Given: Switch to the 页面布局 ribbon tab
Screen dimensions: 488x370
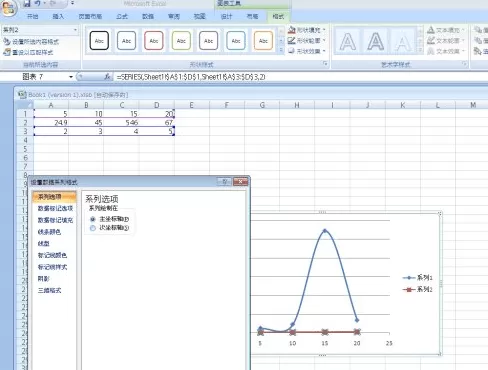Looking at the screenshot, I should tap(90, 16).
